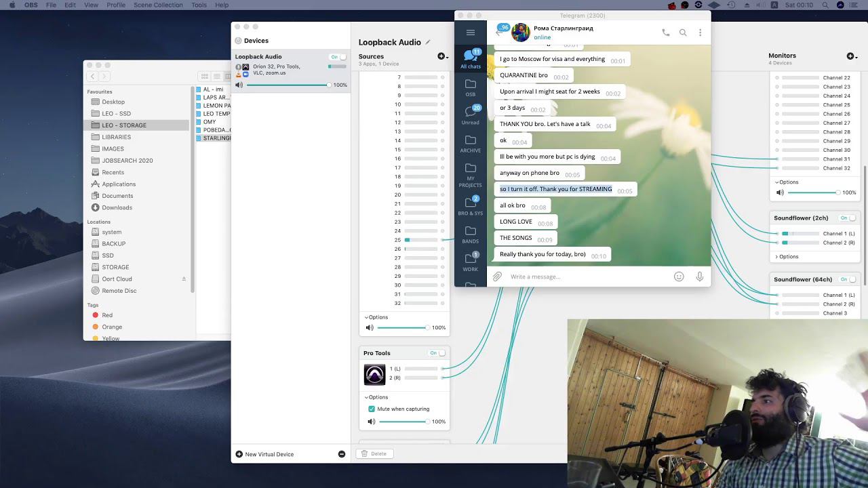Open All chats in Telegram sidebar
868x488 pixels.
tap(471, 59)
